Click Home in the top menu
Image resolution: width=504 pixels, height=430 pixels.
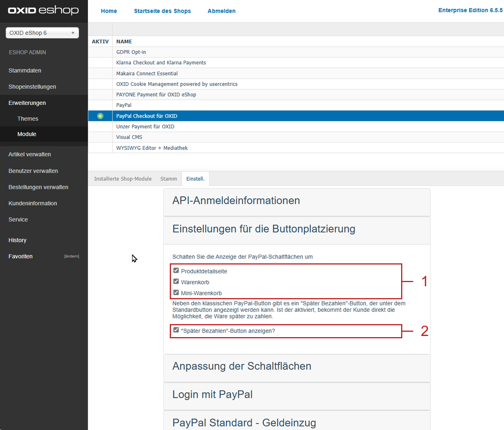109,11
